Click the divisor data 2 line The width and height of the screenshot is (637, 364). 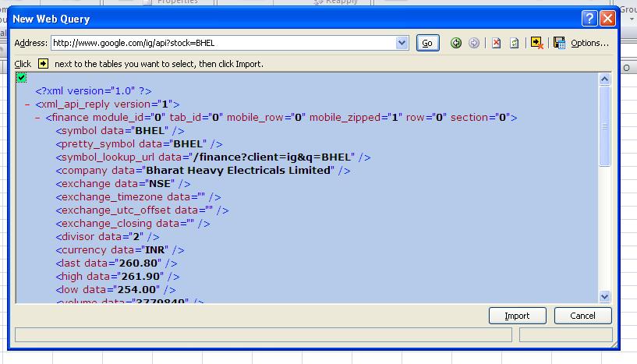tap(108, 237)
